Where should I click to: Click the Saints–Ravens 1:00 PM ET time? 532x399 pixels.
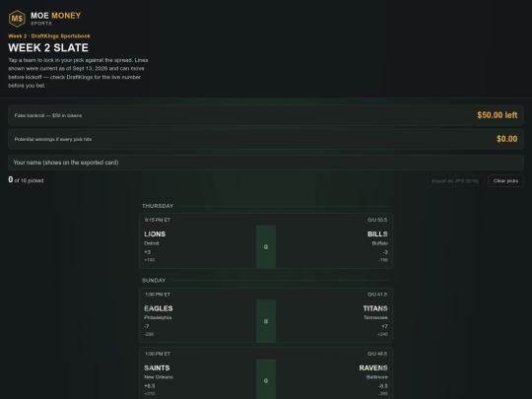point(158,354)
